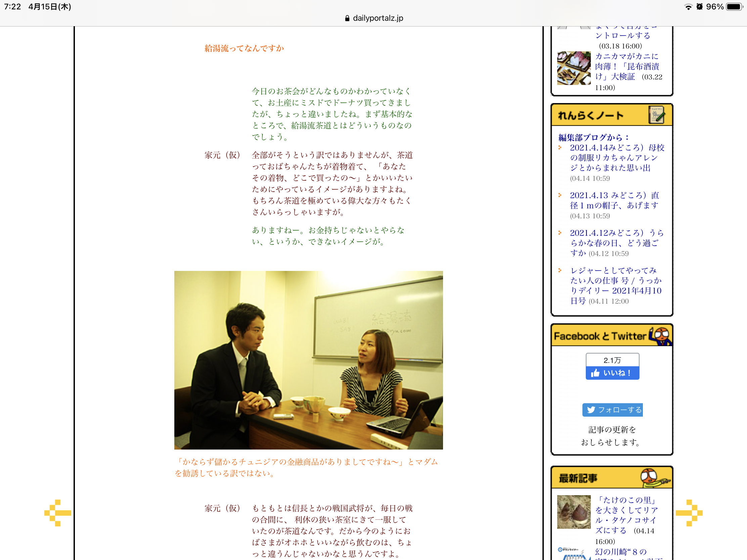
Task: Open the カニカマがカニに肉薄 article link
Action: click(x=627, y=66)
